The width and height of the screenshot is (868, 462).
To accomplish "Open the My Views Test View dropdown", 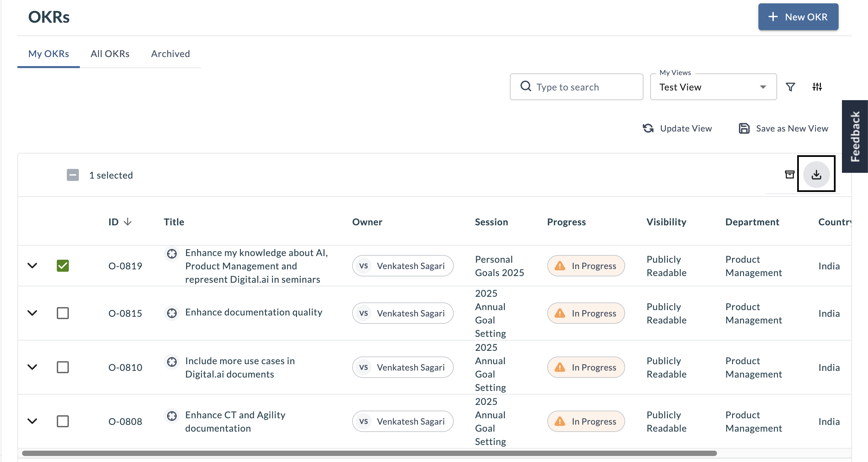I will coord(713,87).
